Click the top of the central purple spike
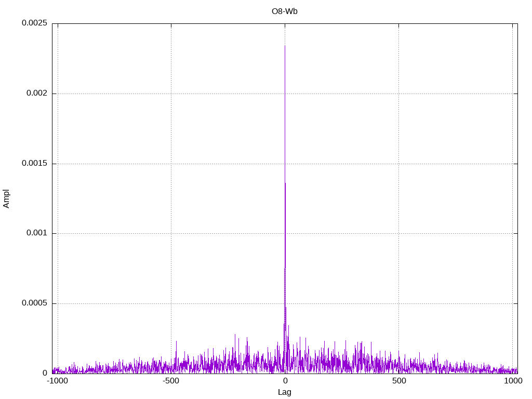The image size is (532, 399). tap(285, 46)
